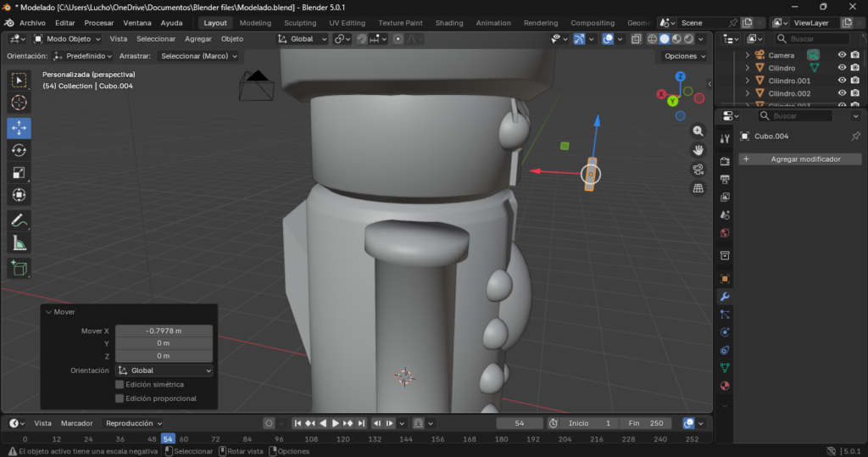Viewport: 868px width, 457px height.
Task: Open the Modifiers wrench properties tab
Action: click(725, 297)
